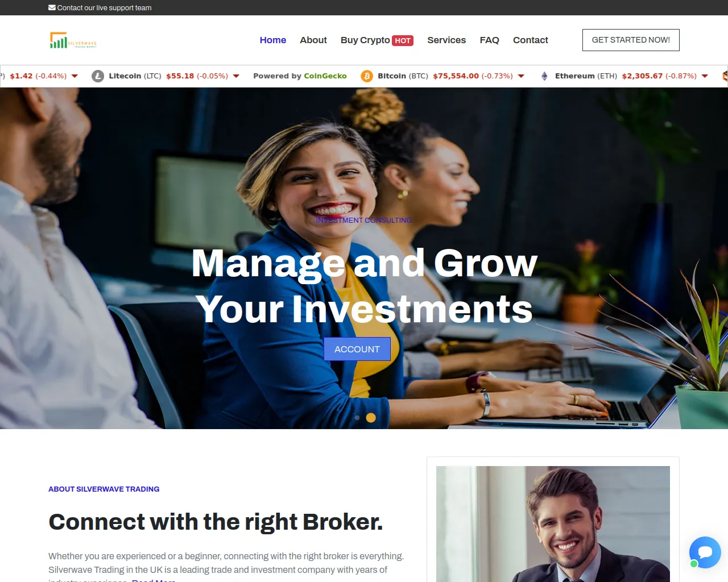Click the GET STARTED NOW! button
This screenshot has height=582, width=728.
[631, 40]
